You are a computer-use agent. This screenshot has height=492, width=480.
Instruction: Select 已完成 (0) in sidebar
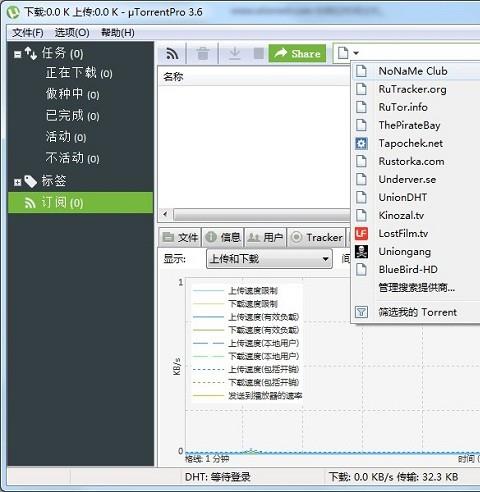tap(72, 116)
